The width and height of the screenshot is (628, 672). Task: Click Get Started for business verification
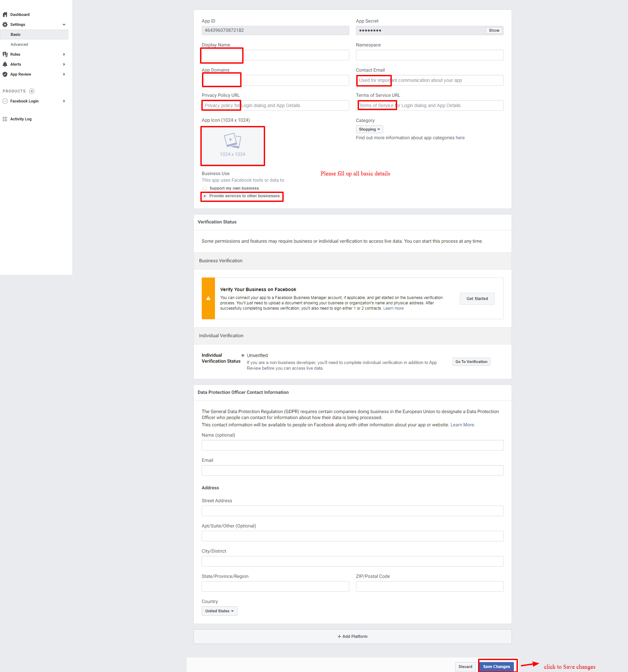(x=477, y=298)
